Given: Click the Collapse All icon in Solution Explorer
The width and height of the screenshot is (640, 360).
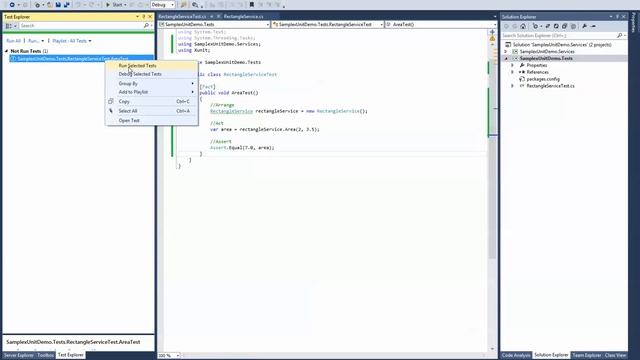Looking at the screenshot, I should (564, 26).
